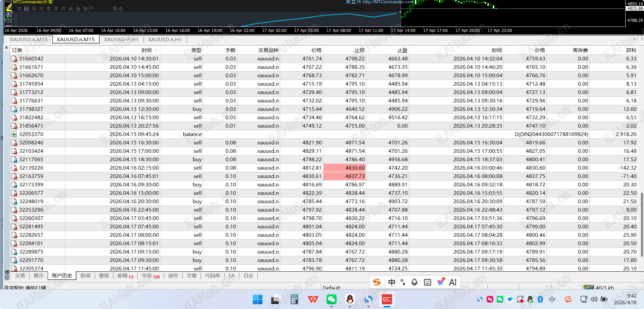The image size is (644, 309).
Task: Click the Bluetooth tray icon
Action: coord(540,299)
